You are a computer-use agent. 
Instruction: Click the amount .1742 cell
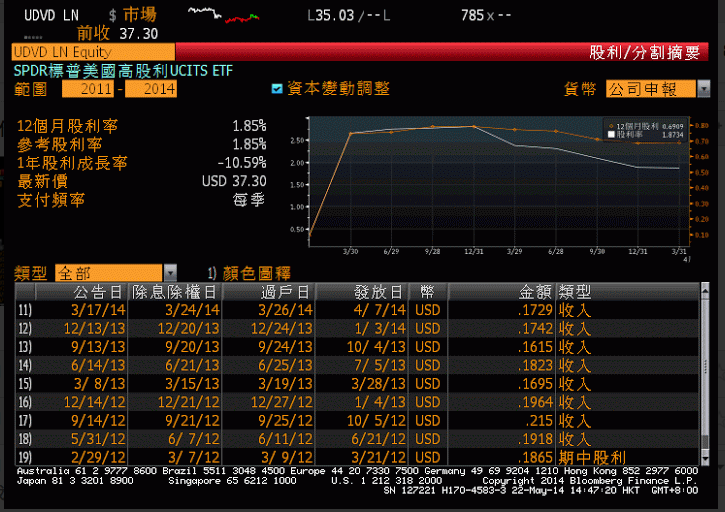click(535, 328)
